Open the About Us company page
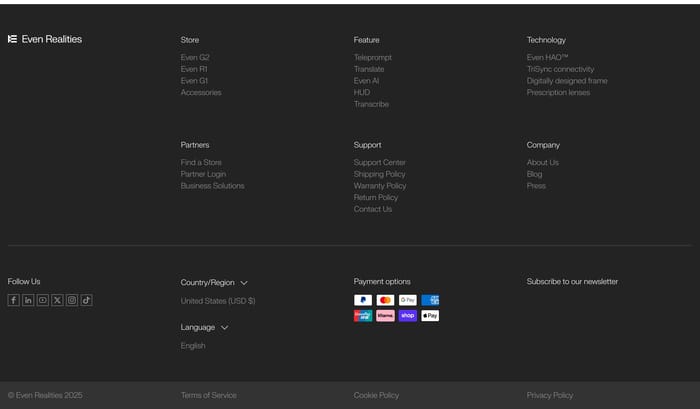This screenshot has height=409, width=700. pos(543,162)
